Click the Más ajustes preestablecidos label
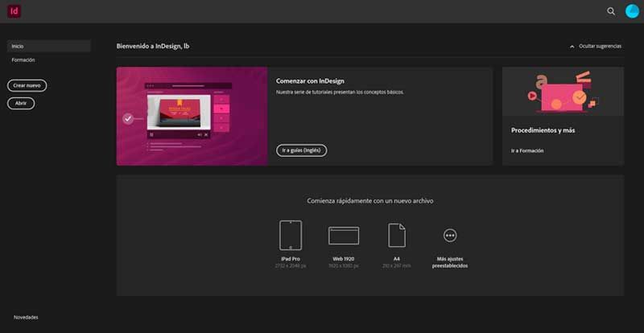 pyautogui.click(x=450, y=262)
